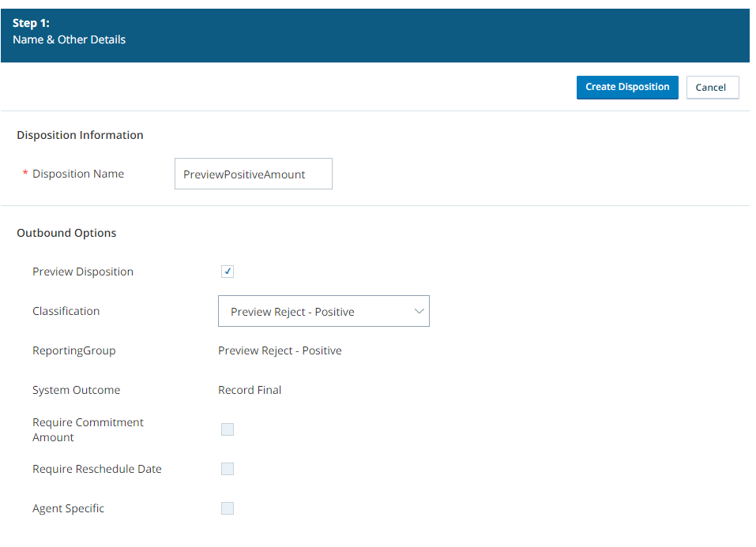Select ReportingGroup value Preview Reject - Positive
The height and width of the screenshot is (547, 756).
(x=280, y=350)
